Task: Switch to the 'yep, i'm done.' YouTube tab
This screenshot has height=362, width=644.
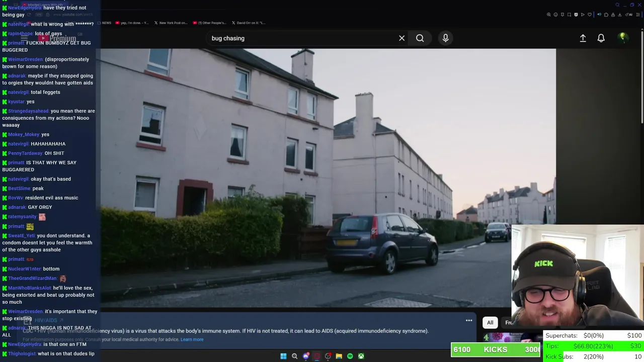Action: point(132,23)
